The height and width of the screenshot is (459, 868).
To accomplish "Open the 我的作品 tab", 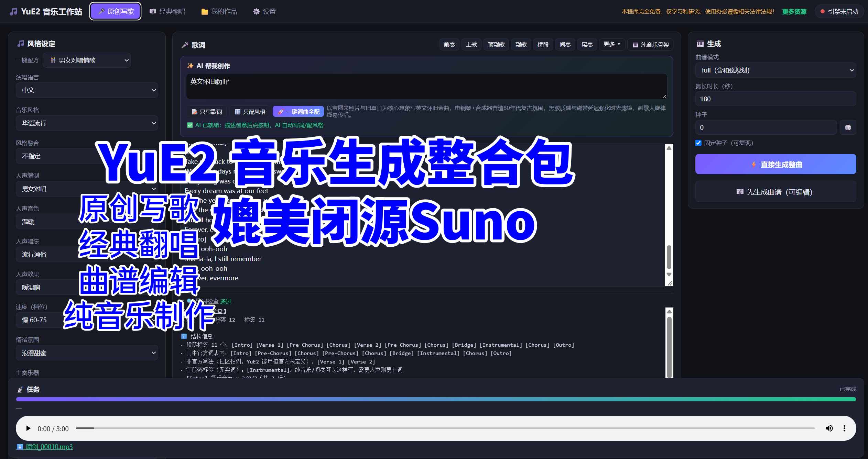I will click(x=219, y=11).
